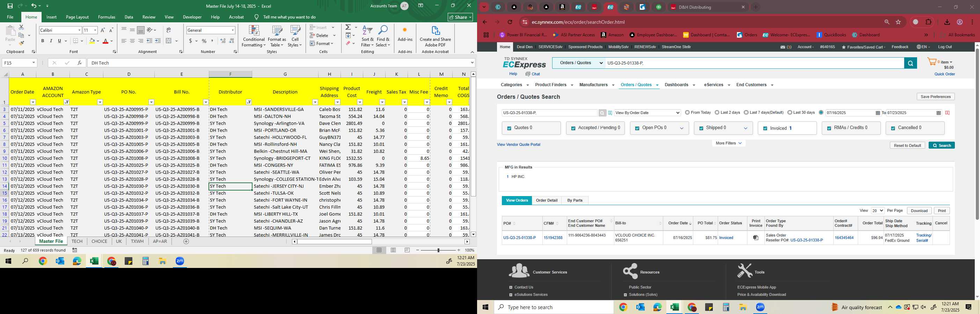
Task: Open Sort & Filter in Excel
Action: [x=367, y=36]
